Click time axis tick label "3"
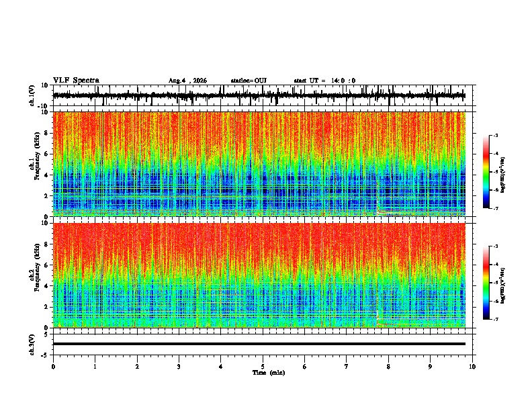 tap(179, 367)
